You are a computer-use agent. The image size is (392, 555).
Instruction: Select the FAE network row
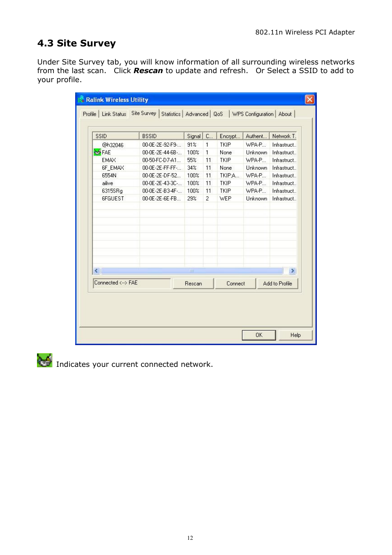point(195,152)
